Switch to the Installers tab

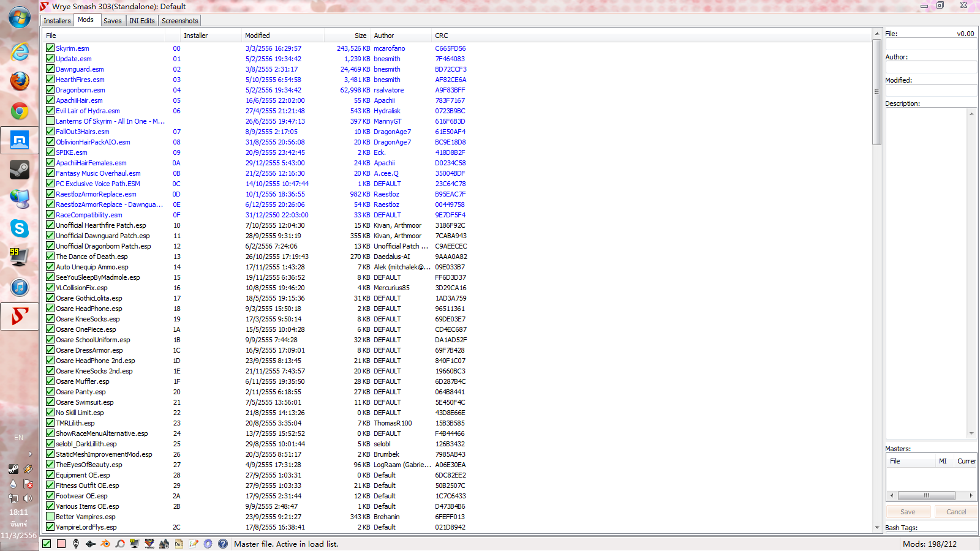57,21
